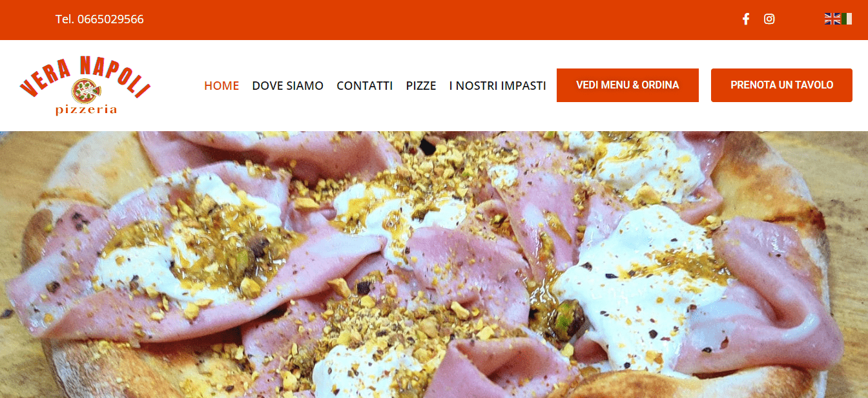Open the CONTATTI menu item

(364, 85)
